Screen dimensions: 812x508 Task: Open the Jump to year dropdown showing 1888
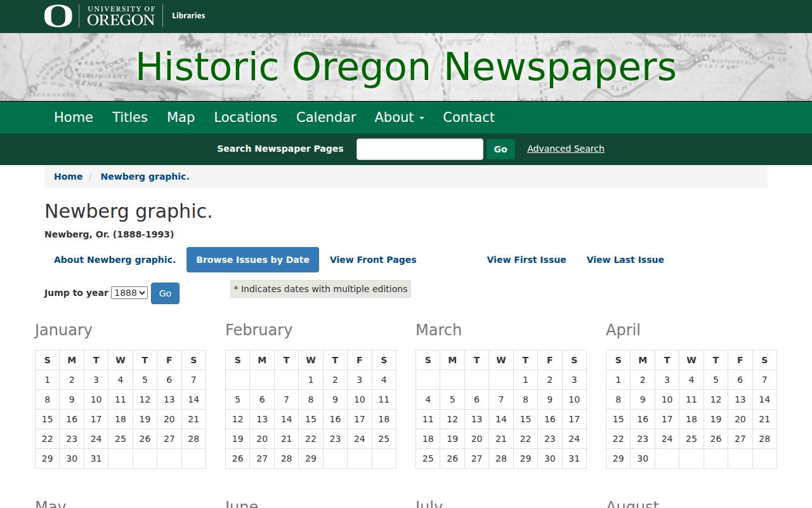tap(129, 293)
